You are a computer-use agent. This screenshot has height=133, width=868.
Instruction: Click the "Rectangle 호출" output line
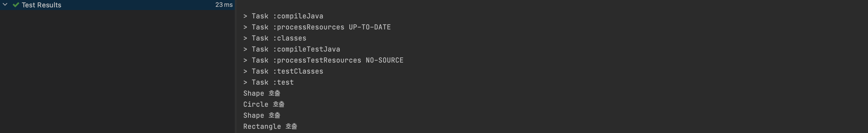click(x=270, y=127)
